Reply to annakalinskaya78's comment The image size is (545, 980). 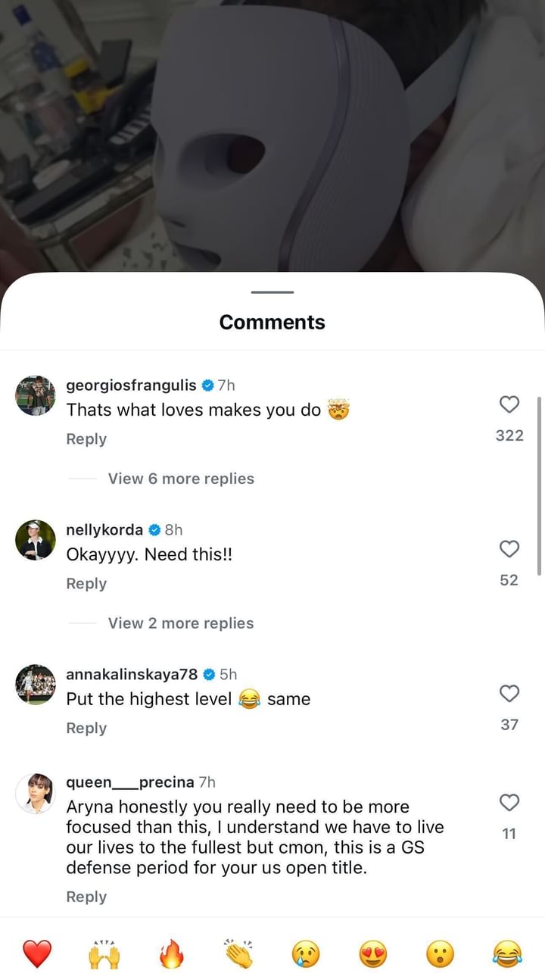[x=86, y=729]
